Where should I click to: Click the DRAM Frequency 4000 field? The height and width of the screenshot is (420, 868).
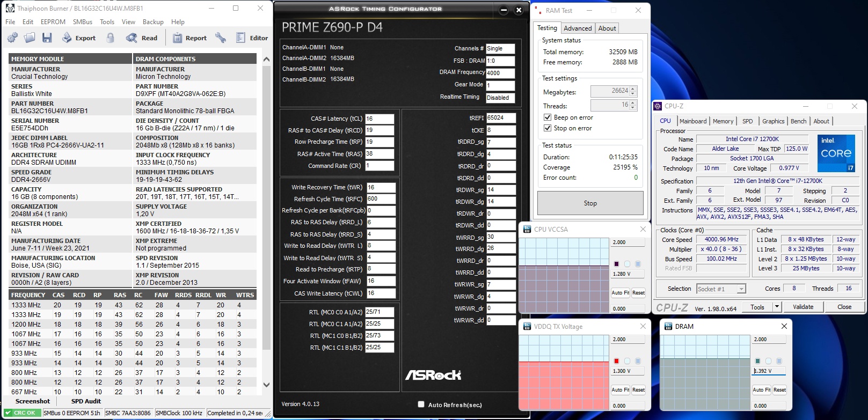500,73
